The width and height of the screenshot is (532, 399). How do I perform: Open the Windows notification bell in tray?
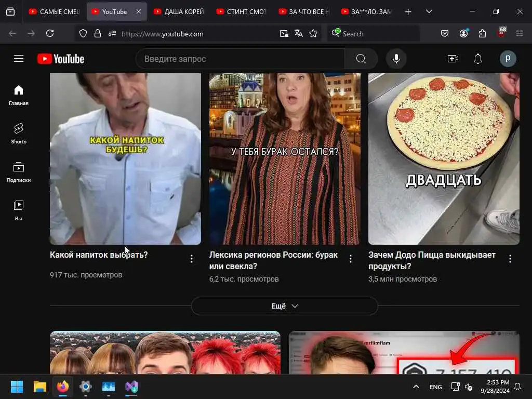click(518, 387)
